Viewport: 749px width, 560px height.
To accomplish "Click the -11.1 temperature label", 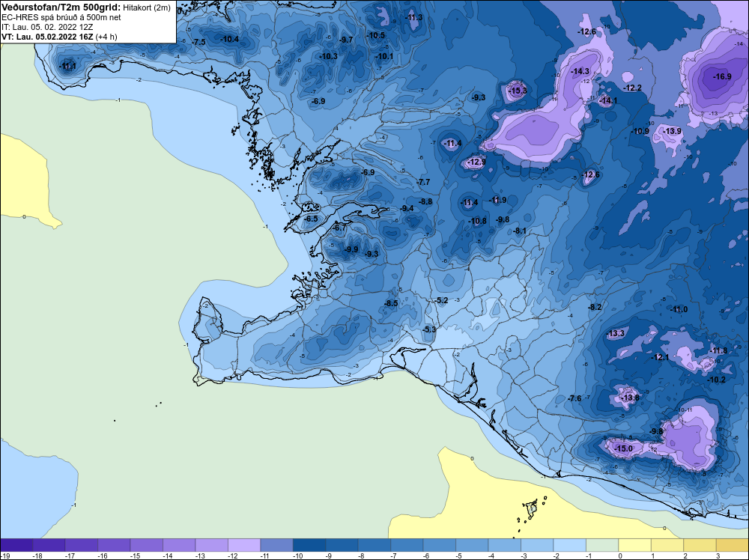I will [68, 67].
